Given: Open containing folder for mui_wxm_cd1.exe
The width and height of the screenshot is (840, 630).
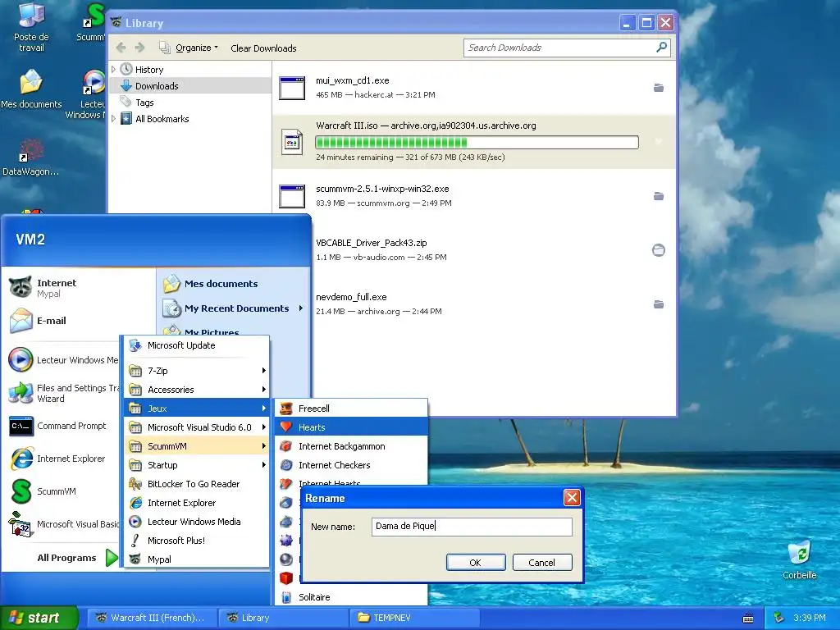Looking at the screenshot, I should pyautogui.click(x=659, y=88).
